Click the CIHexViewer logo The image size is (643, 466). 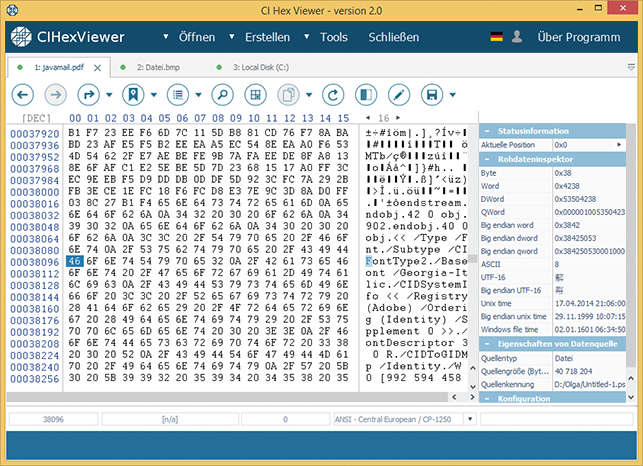[68, 37]
